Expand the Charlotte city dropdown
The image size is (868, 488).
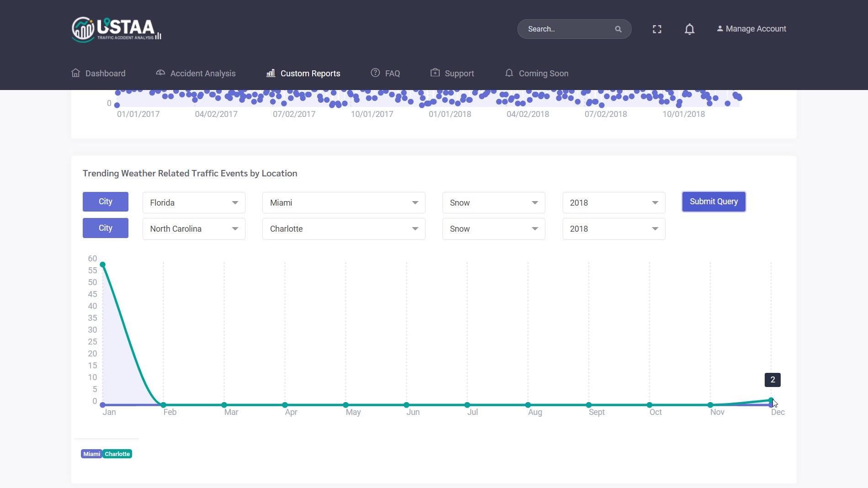343,229
